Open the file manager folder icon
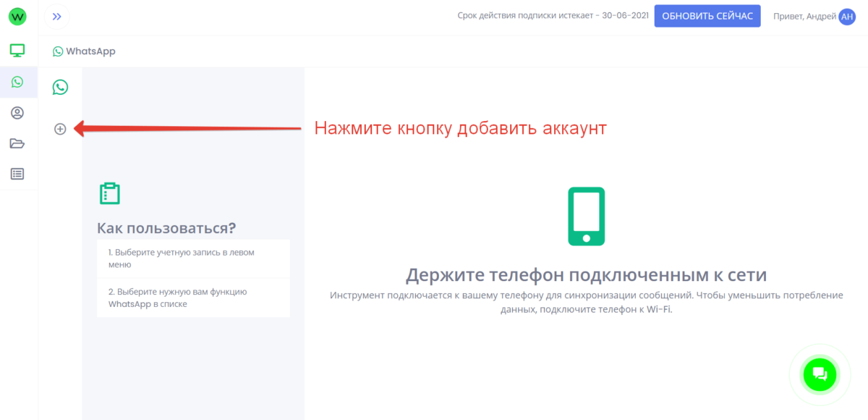The height and width of the screenshot is (420, 868). click(x=17, y=143)
